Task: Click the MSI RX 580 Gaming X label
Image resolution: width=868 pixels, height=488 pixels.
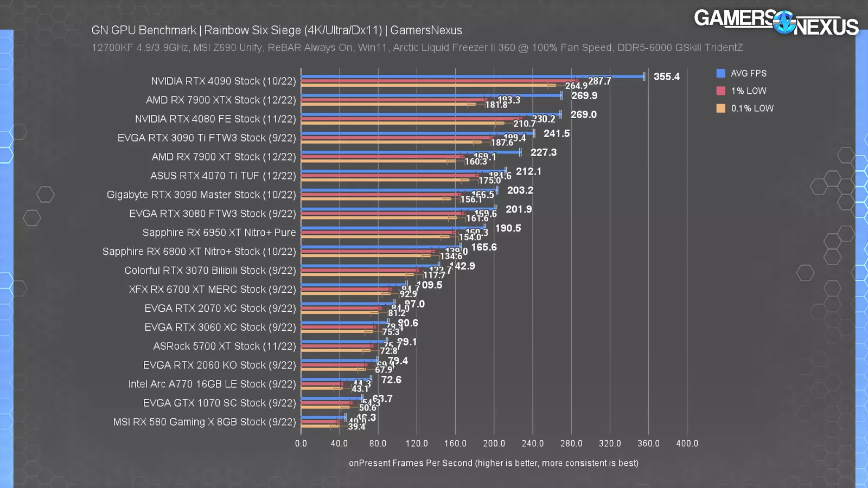Action: point(205,422)
